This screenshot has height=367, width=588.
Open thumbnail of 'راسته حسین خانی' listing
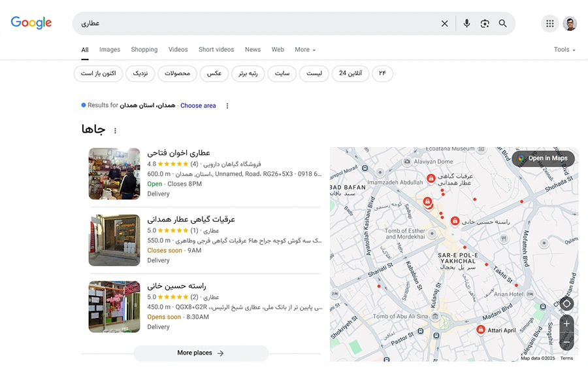click(114, 307)
